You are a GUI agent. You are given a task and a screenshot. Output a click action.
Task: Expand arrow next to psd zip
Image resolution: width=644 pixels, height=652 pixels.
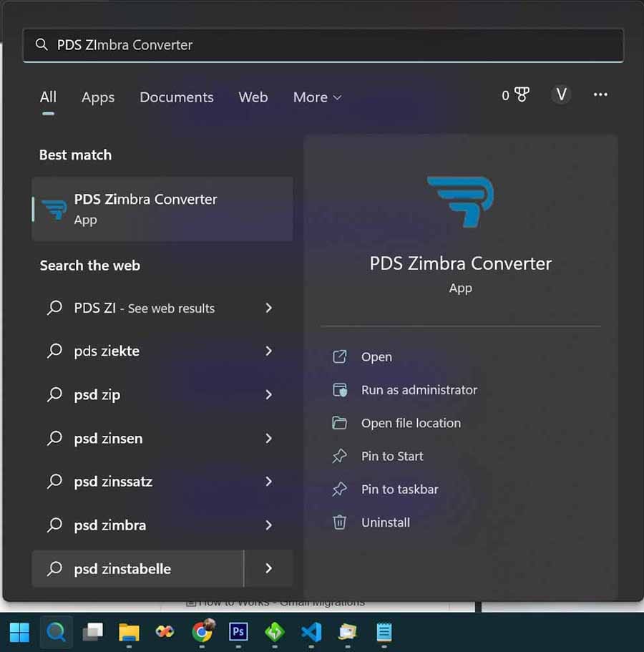click(x=268, y=394)
